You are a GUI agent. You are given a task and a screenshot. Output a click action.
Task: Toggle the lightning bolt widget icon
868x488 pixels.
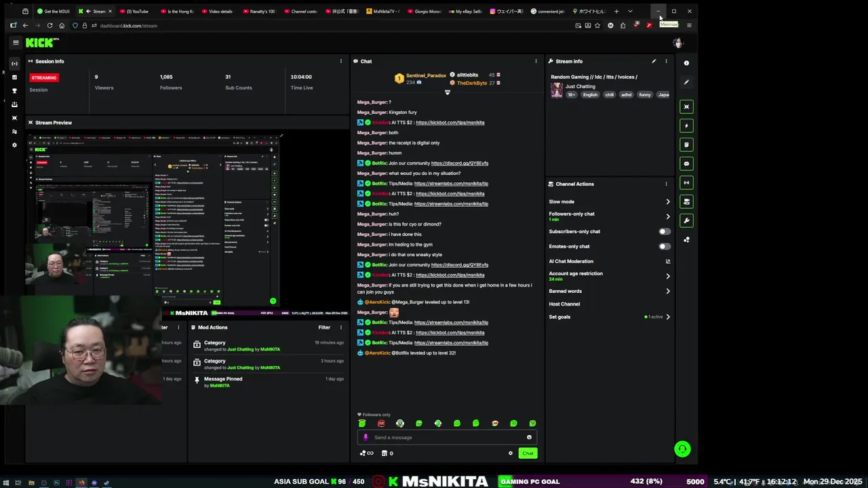pos(686,125)
